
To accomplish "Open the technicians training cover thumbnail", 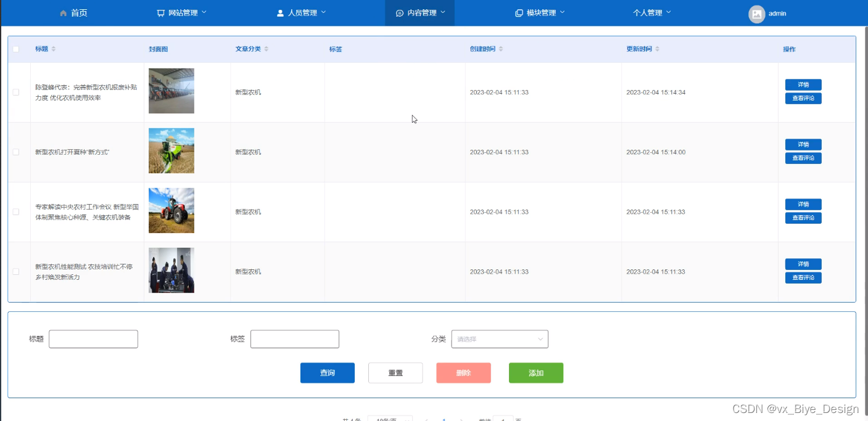I will coord(172,271).
